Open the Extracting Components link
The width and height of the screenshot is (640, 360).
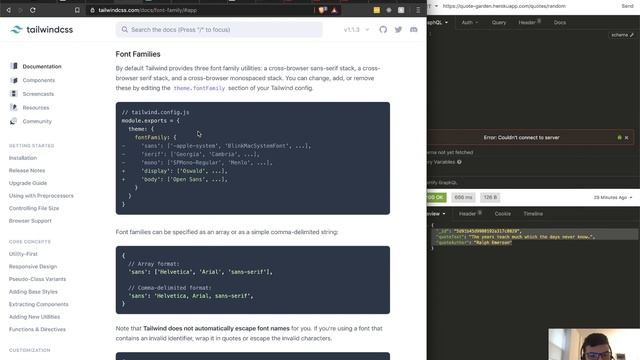tap(39, 304)
